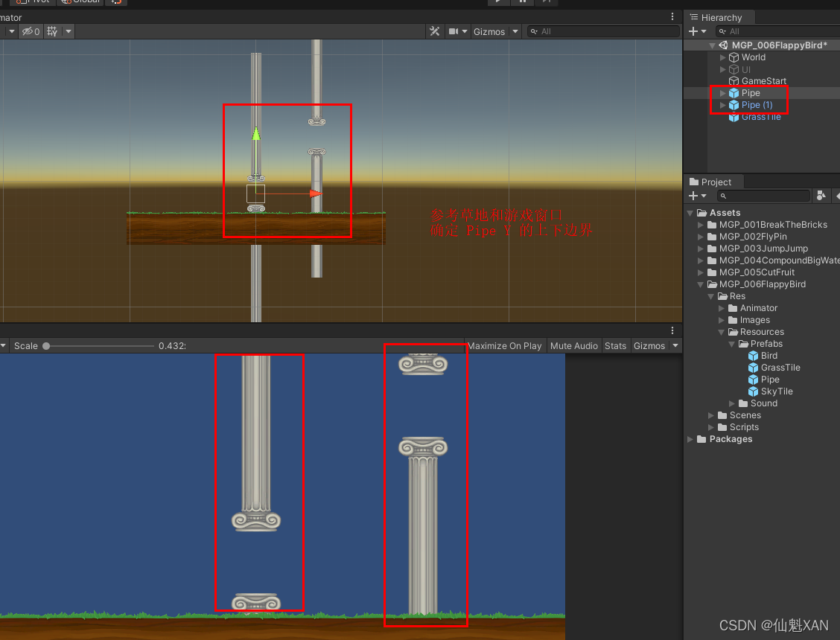840x640 pixels.
Task: Focus the Hierarchy search field
Action: click(x=778, y=31)
